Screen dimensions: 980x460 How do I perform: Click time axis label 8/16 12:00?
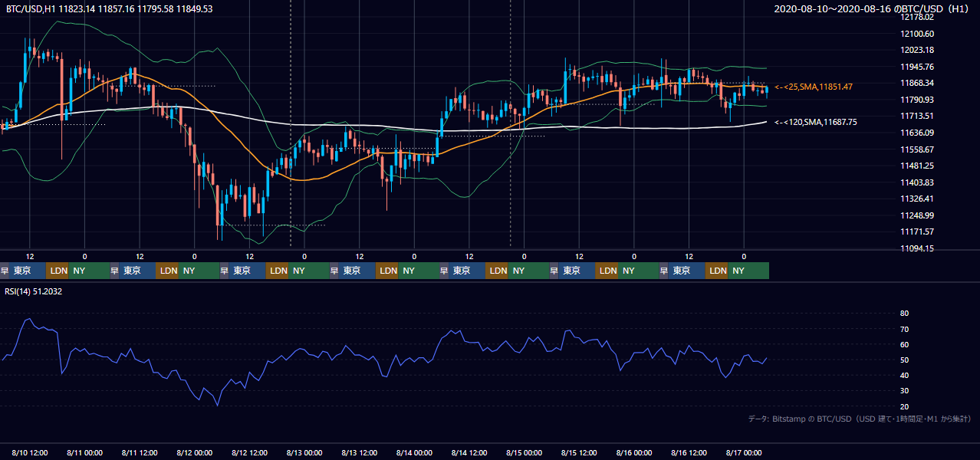(689, 452)
